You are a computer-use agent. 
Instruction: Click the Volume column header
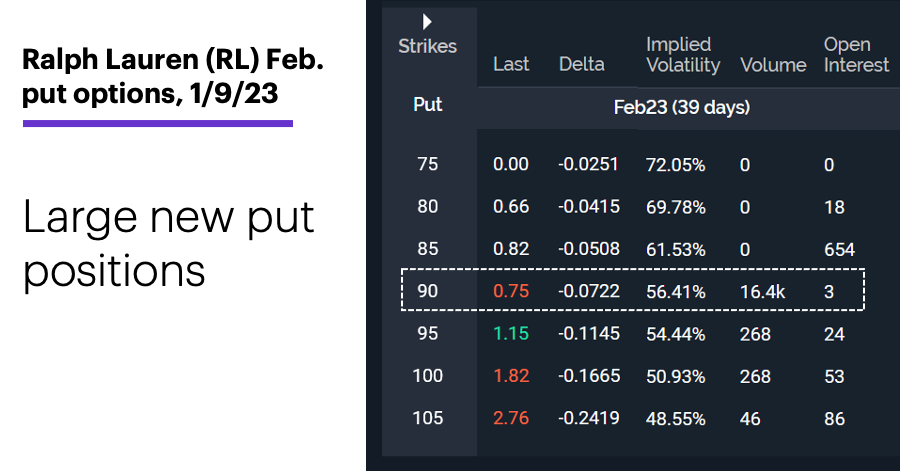click(x=773, y=65)
